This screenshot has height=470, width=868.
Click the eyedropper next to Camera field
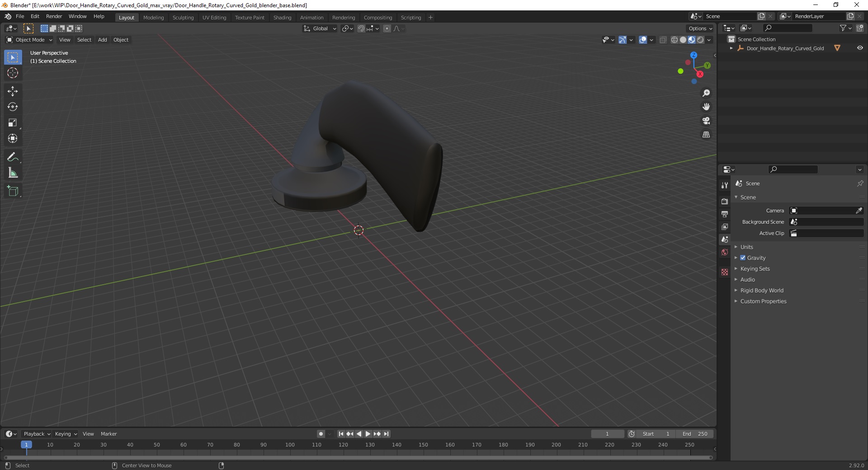tap(859, 211)
